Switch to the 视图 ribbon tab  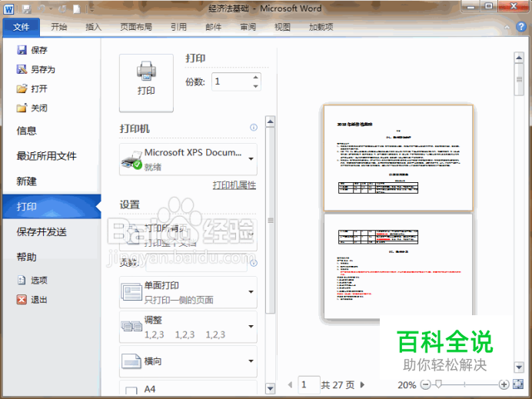coord(282,27)
